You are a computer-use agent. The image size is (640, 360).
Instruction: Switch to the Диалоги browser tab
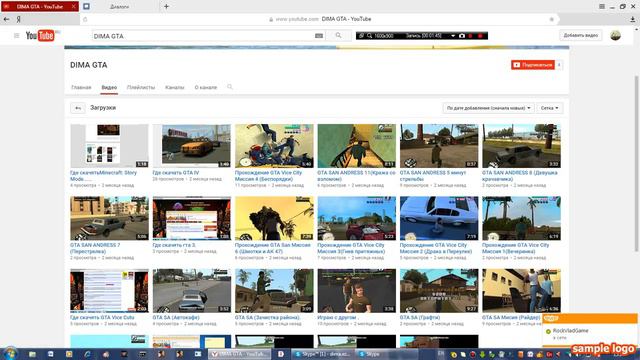[119, 7]
